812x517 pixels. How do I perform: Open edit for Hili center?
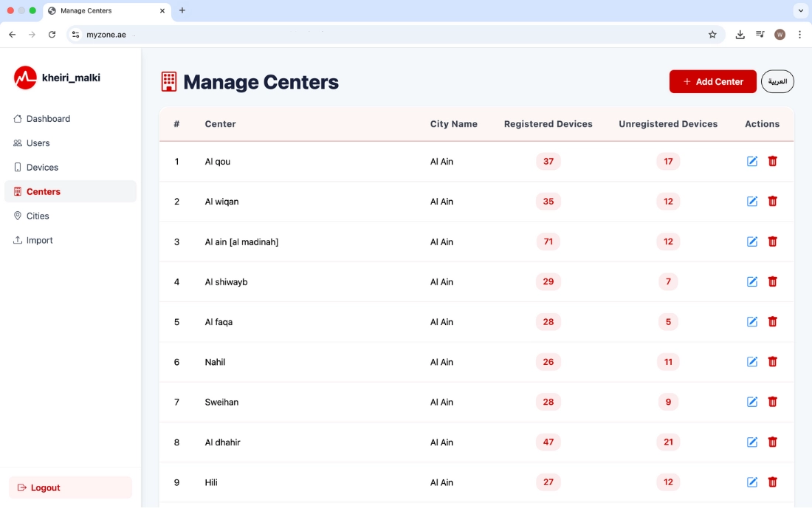(752, 482)
